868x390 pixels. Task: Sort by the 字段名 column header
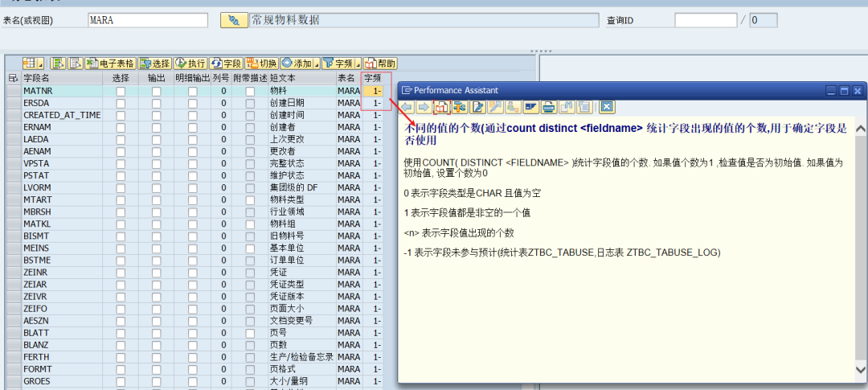tap(62, 79)
